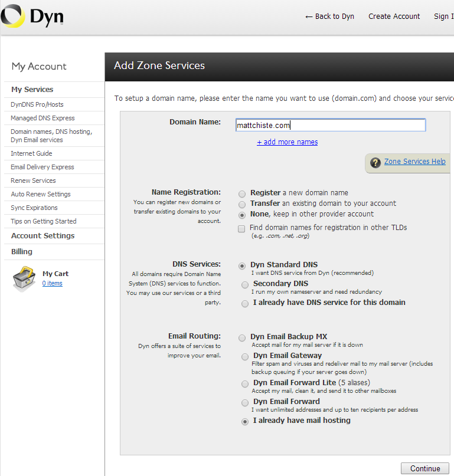Open Account Settings section

[43, 236]
